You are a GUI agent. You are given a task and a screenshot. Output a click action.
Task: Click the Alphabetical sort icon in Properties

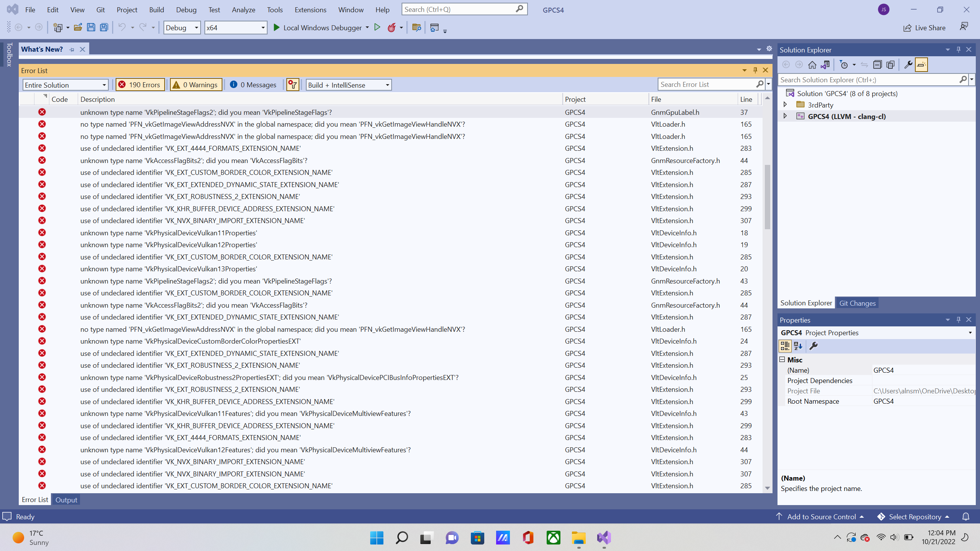point(798,346)
